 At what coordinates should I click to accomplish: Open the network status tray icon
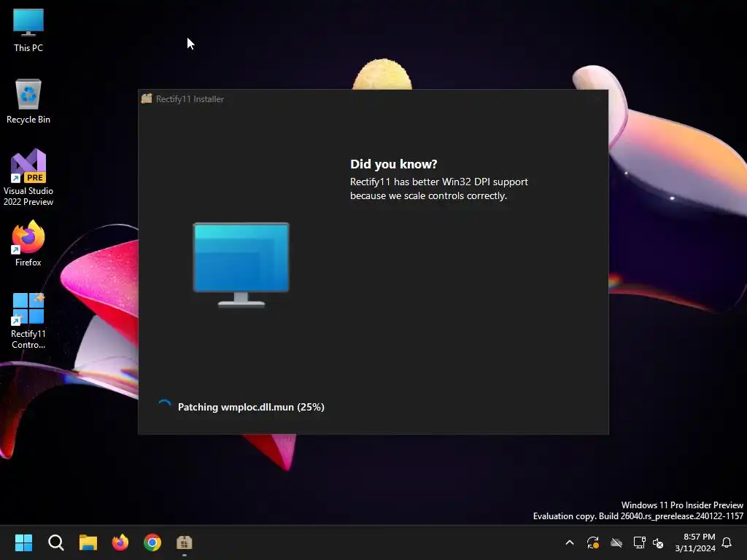[x=639, y=542]
